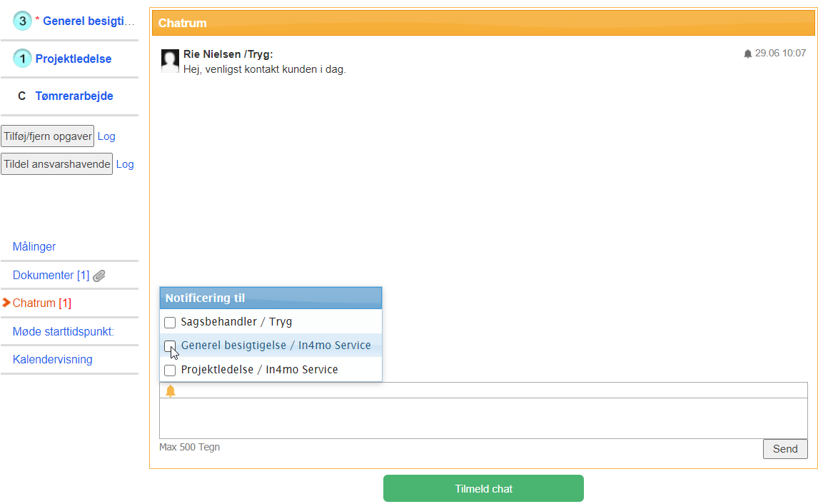Go to Møde starttidspunkt section
Viewport: 818px width, 504px height.
[x=64, y=331]
